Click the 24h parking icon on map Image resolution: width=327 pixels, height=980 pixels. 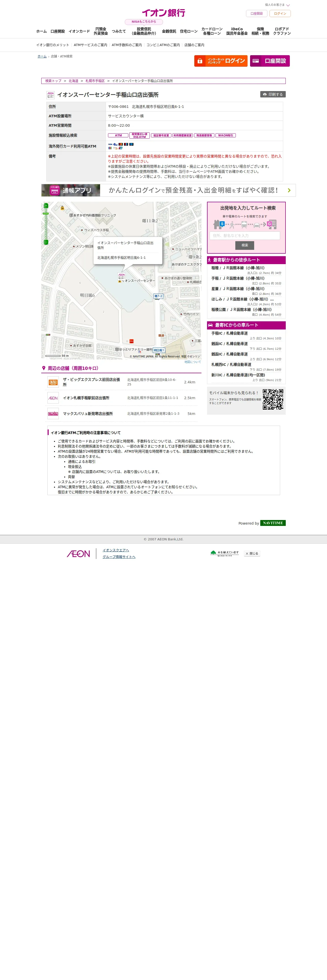tap(62, 208)
